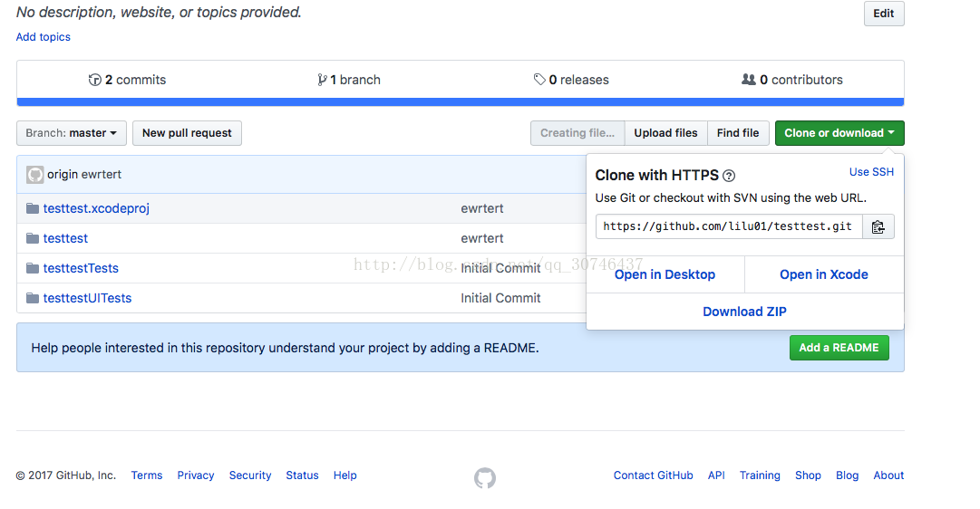Screen dimensions: 980x509
Task: Click the help question mark next to Clone with HTTPS
Action: [729, 176]
